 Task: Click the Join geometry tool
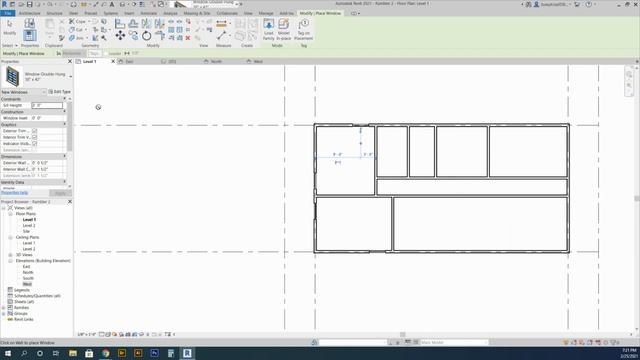(x=76, y=38)
